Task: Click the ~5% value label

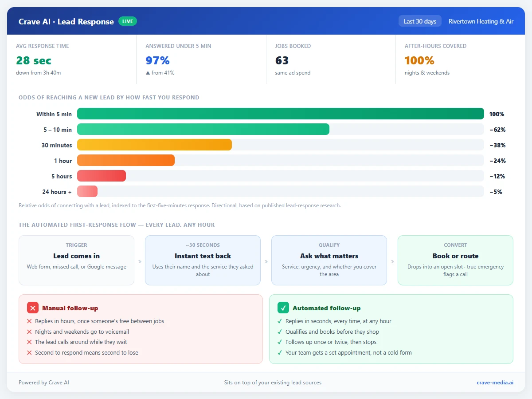Action: coord(496,192)
